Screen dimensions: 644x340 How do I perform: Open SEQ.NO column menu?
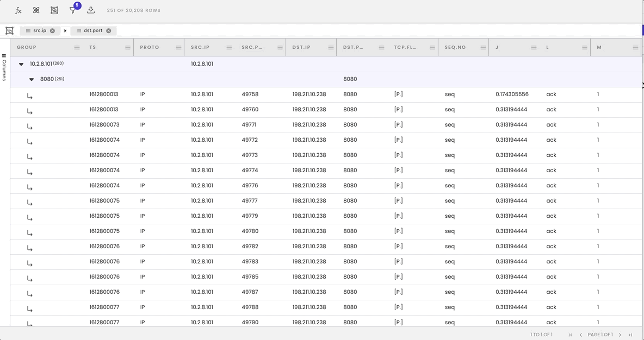pos(483,48)
